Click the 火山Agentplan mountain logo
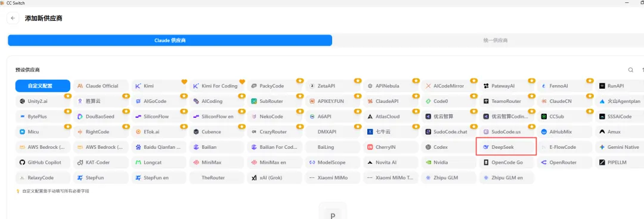 coord(602,101)
